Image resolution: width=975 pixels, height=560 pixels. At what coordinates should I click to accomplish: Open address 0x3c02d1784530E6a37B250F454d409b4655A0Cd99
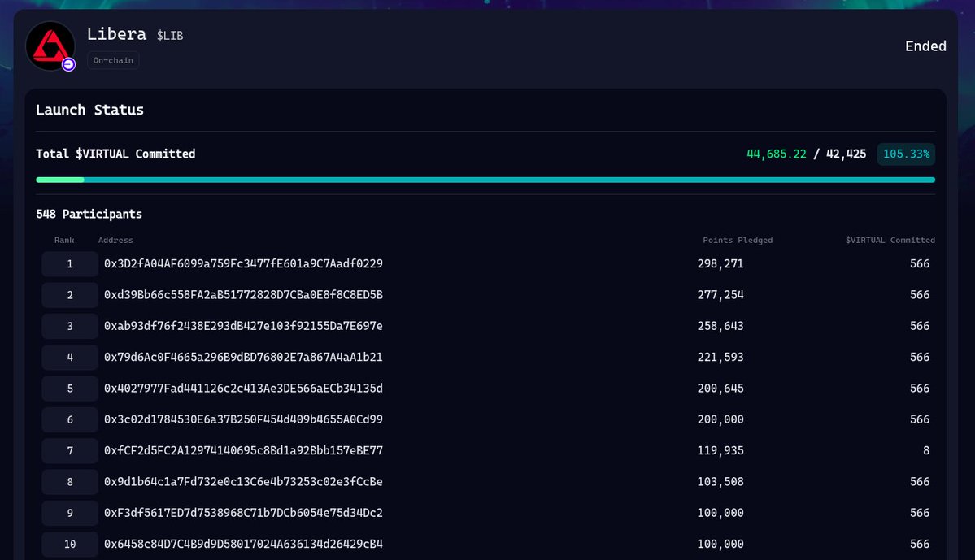point(243,419)
